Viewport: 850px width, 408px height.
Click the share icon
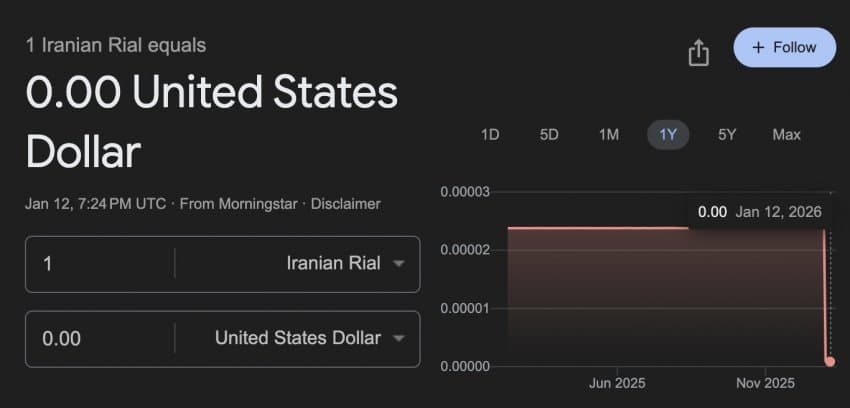[698, 53]
